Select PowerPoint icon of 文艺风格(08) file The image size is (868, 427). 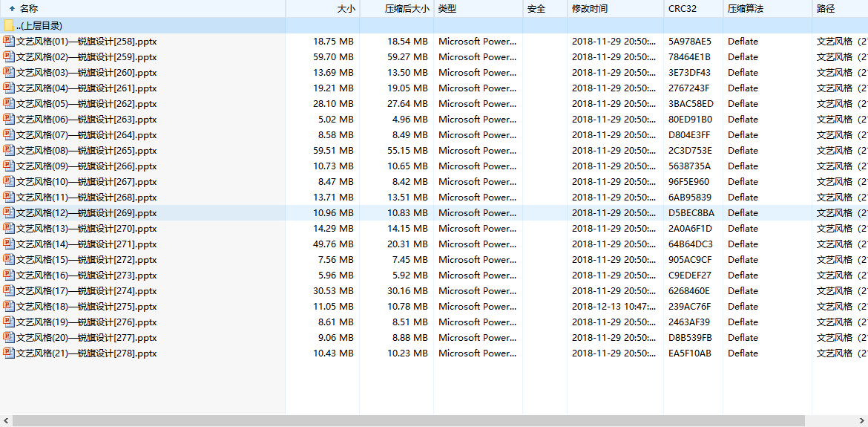click(x=8, y=150)
